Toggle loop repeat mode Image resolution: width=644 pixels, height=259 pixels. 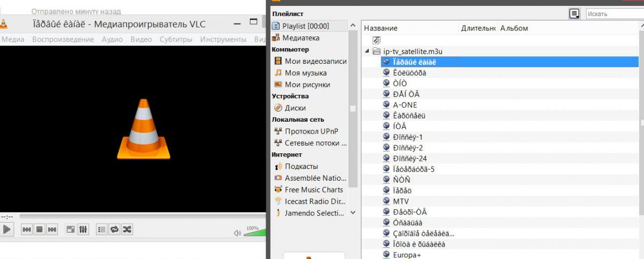[x=114, y=230]
